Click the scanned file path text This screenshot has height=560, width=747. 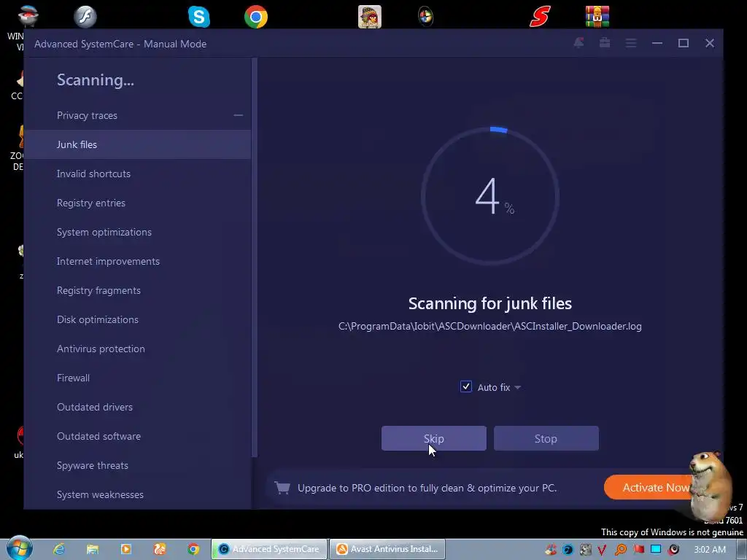coord(489,326)
